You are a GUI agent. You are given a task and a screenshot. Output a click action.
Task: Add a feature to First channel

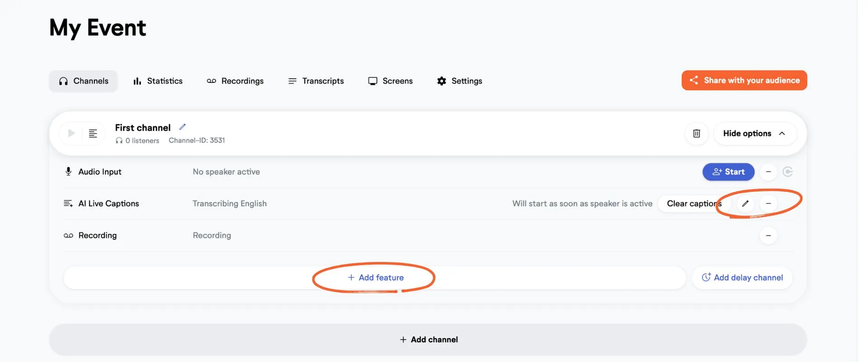click(375, 277)
